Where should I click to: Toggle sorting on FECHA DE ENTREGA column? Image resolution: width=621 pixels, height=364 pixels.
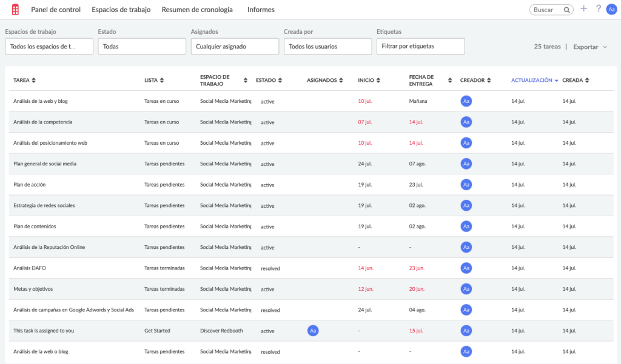point(449,79)
